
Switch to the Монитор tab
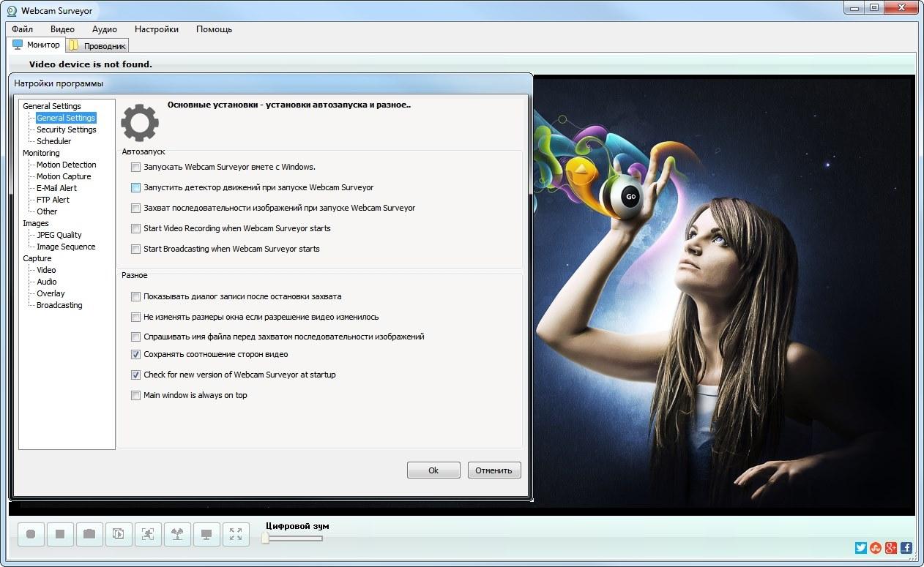37,45
